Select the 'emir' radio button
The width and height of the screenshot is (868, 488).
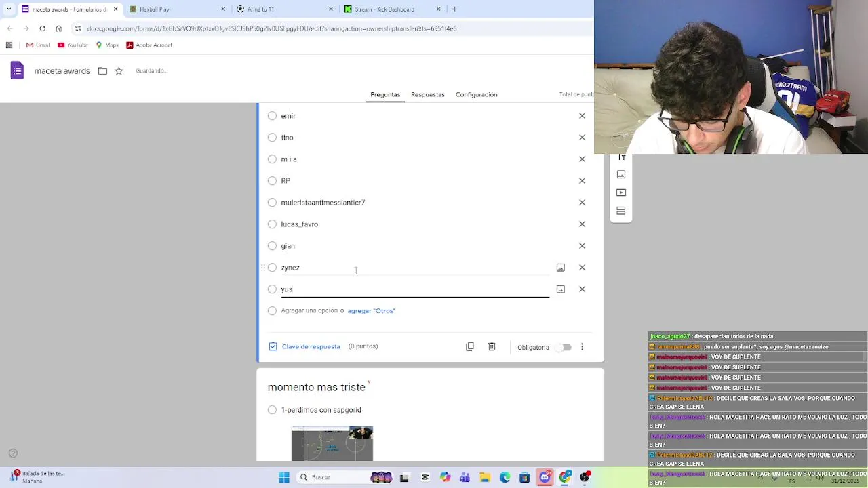coord(272,116)
